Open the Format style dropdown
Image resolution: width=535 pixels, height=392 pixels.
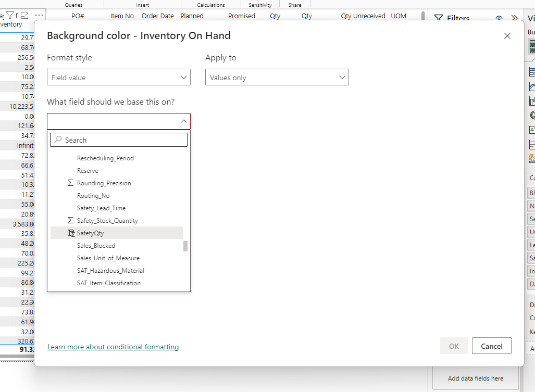(x=119, y=77)
